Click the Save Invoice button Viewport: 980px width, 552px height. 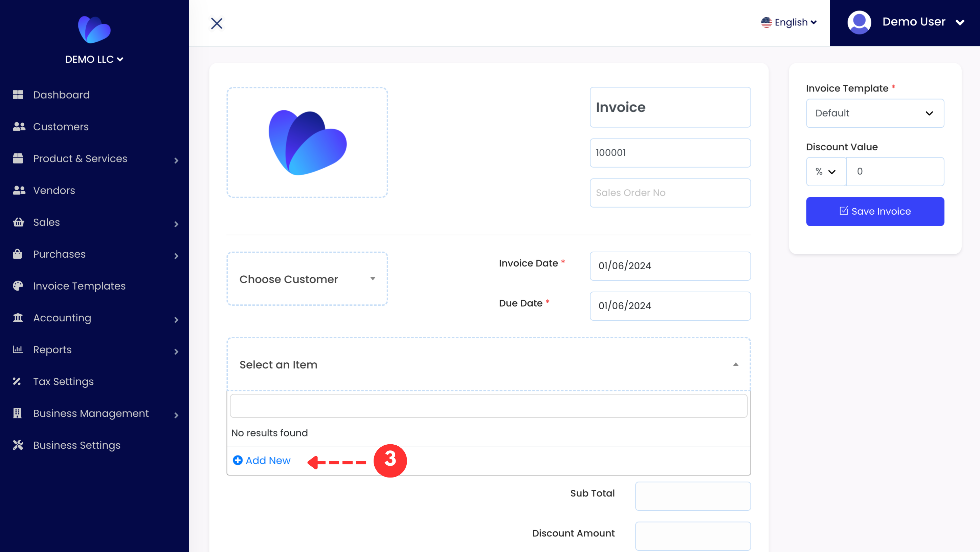875,211
